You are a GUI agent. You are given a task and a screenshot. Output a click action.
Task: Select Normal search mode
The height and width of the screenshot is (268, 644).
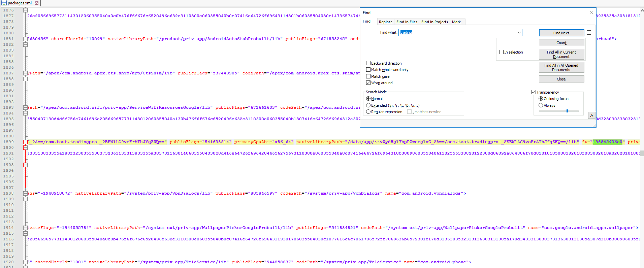[368, 99]
